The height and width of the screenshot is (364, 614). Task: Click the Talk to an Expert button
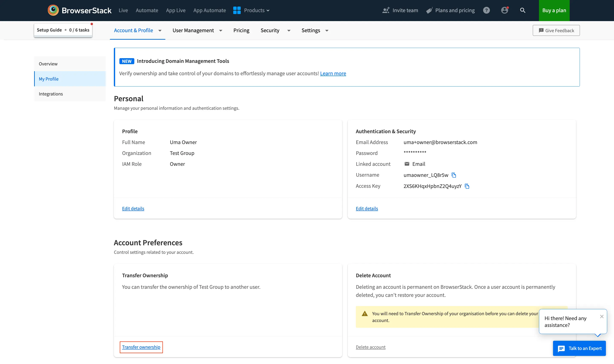tap(579, 348)
